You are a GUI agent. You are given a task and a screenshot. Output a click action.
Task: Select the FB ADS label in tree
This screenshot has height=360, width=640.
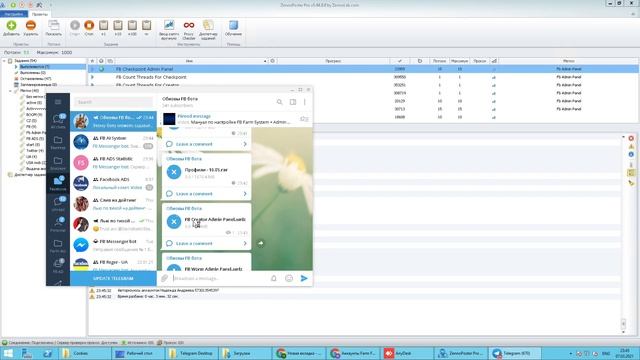[35, 139]
